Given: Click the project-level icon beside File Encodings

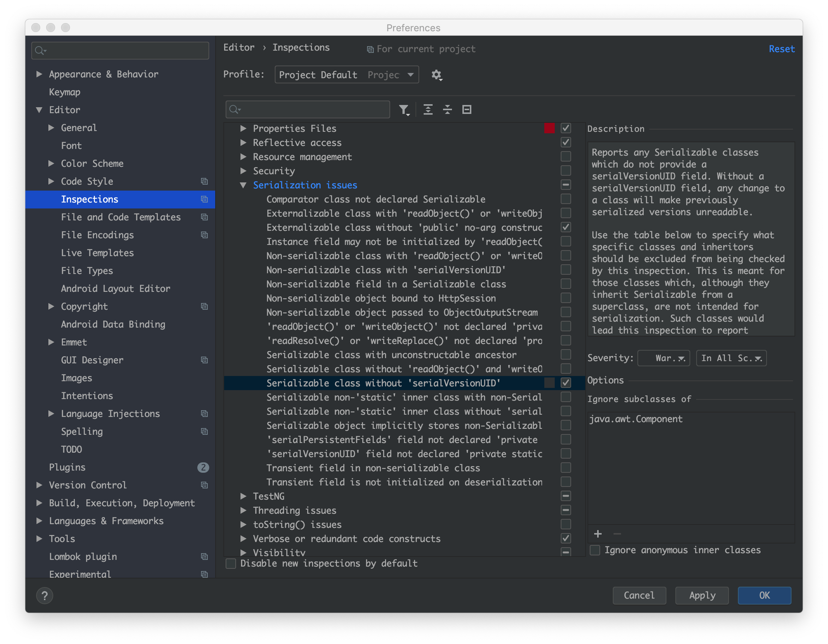Looking at the screenshot, I should (204, 235).
